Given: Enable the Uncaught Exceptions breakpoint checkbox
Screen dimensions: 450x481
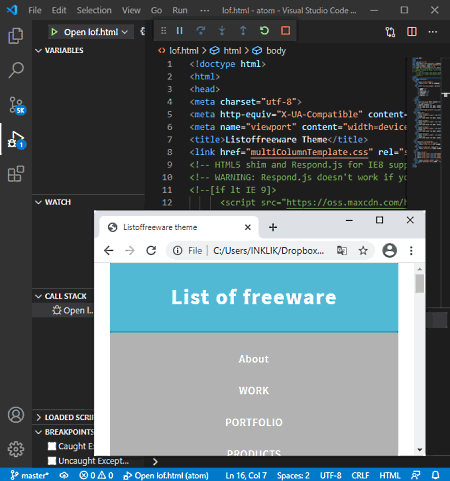Looking at the screenshot, I should pos(52,461).
